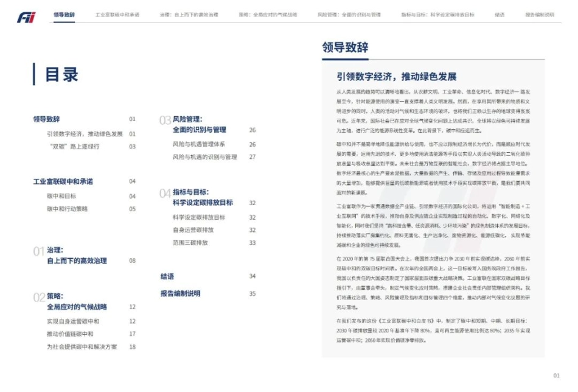The image size is (578, 392).
Task: Click page number 27 beside 风险与机遇的识别与管理
Action: (x=252, y=156)
